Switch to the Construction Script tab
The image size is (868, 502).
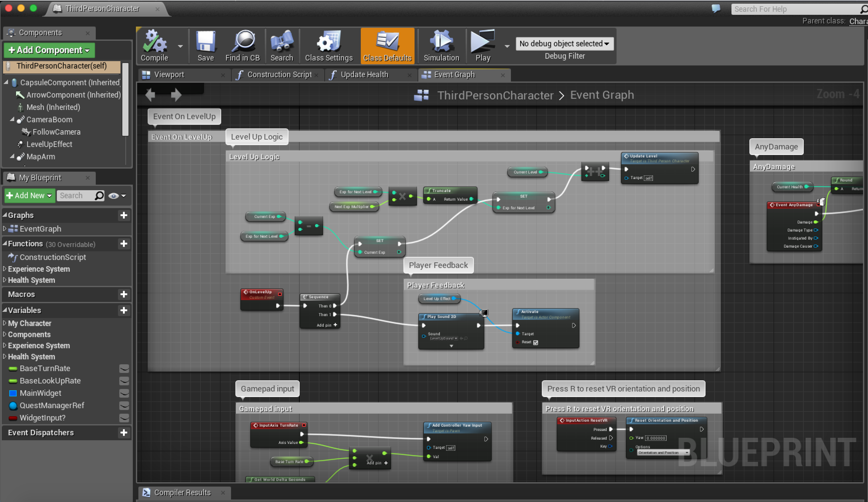[279, 75]
